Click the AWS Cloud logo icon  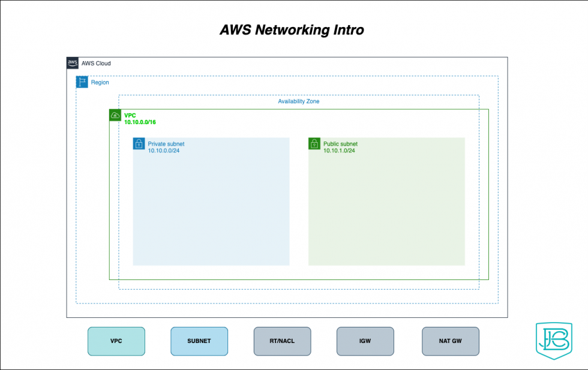tap(72, 63)
